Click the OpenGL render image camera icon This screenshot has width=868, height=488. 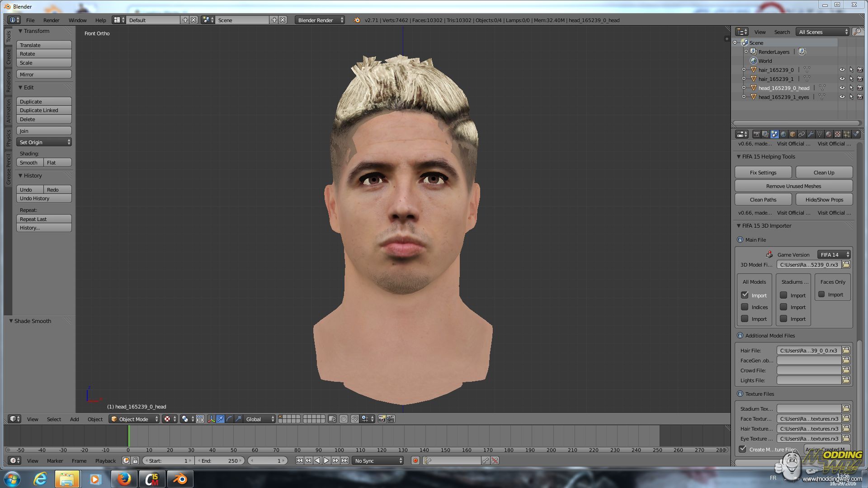point(382,419)
